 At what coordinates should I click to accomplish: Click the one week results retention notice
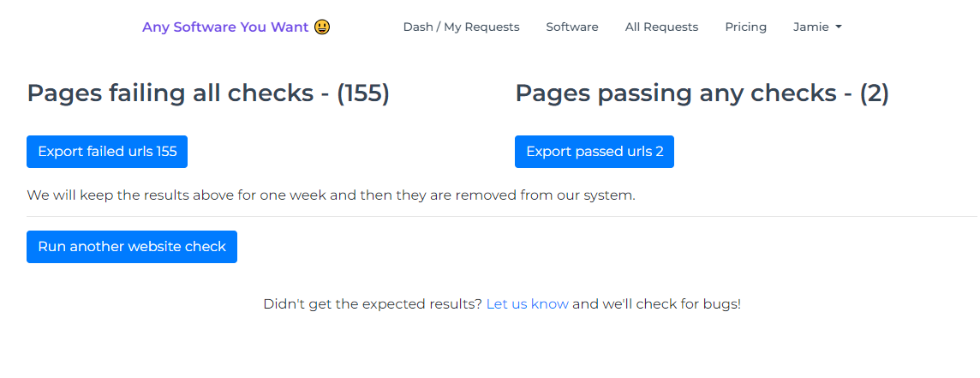point(331,195)
